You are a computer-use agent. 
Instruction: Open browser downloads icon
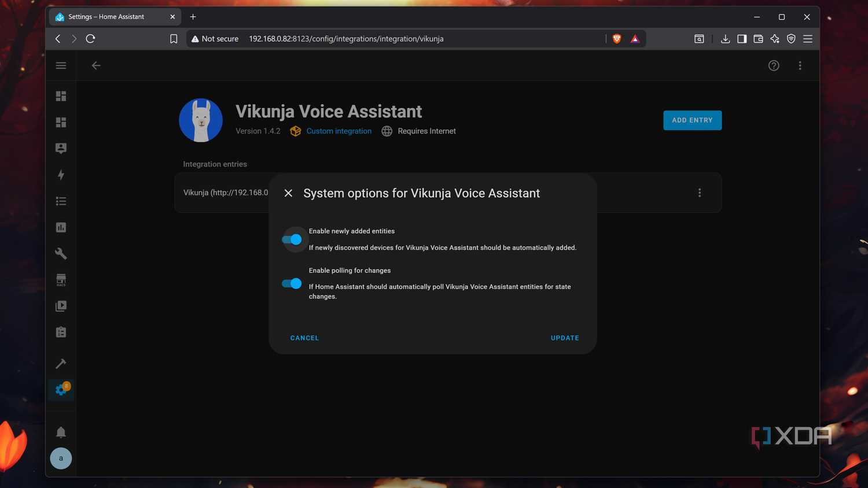pyautogui.click(x=725, y=39)
